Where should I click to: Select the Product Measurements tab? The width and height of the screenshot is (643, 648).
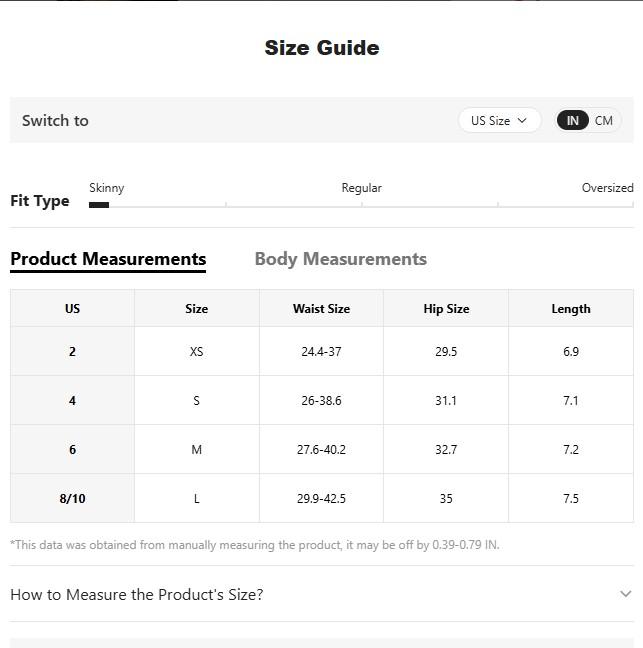coord(108,259)
